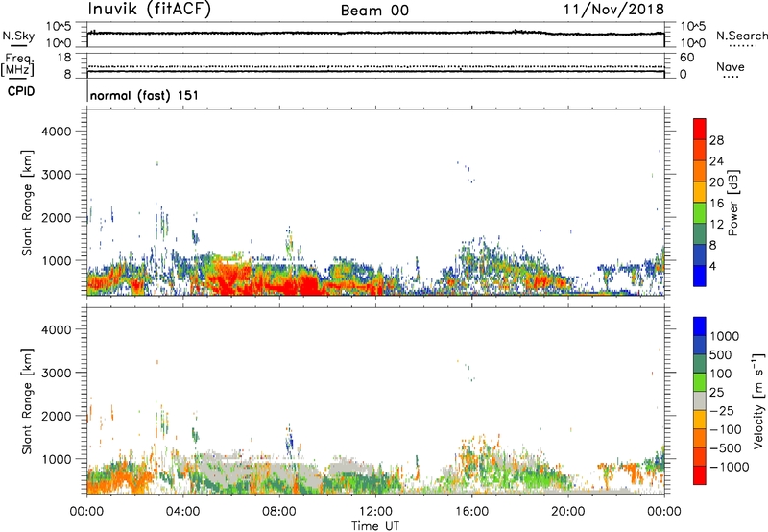
Task: Click the dotted Nave line in frequency panel
Action: 375,66
